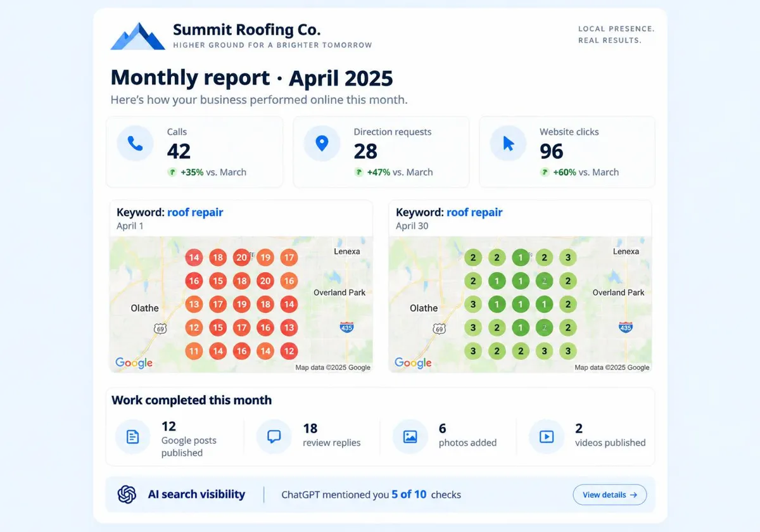This screenshot has height=532, width=760.
Task: Click the image icon for photos added
Action: [x=410, y=437]
